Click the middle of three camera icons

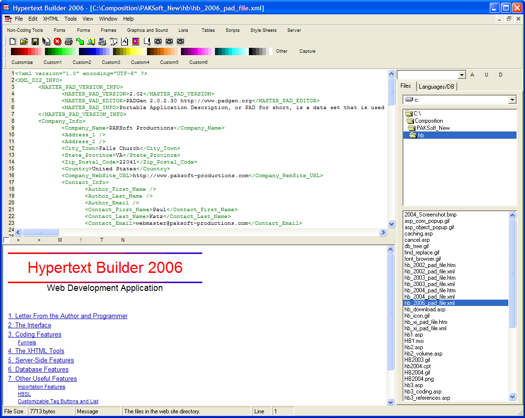point(169,41)
